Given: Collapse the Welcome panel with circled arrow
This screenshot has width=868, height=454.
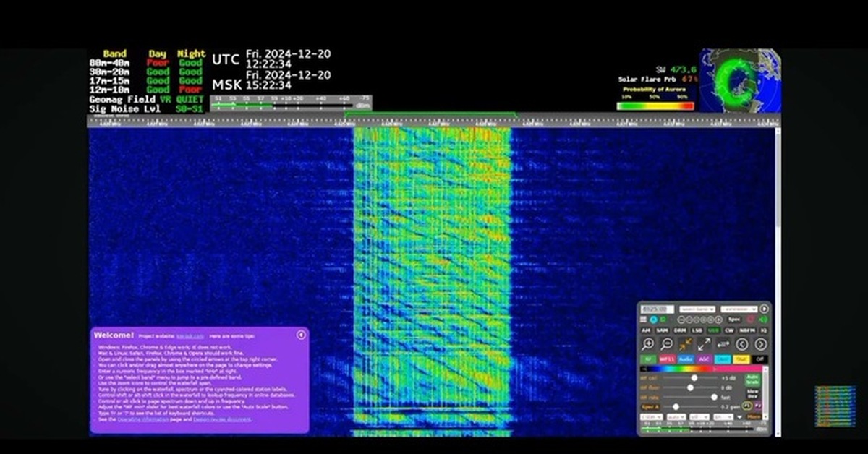Looking at the screenshot, I should (x=301, y=335).
